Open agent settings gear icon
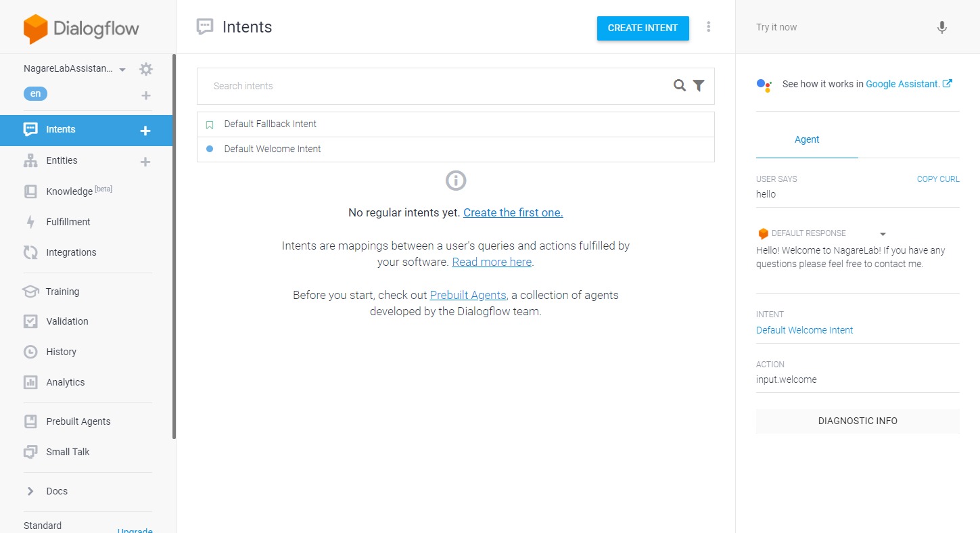Viewport: 980px width, 533px height. pyautogui.click(x=145, y=69)
